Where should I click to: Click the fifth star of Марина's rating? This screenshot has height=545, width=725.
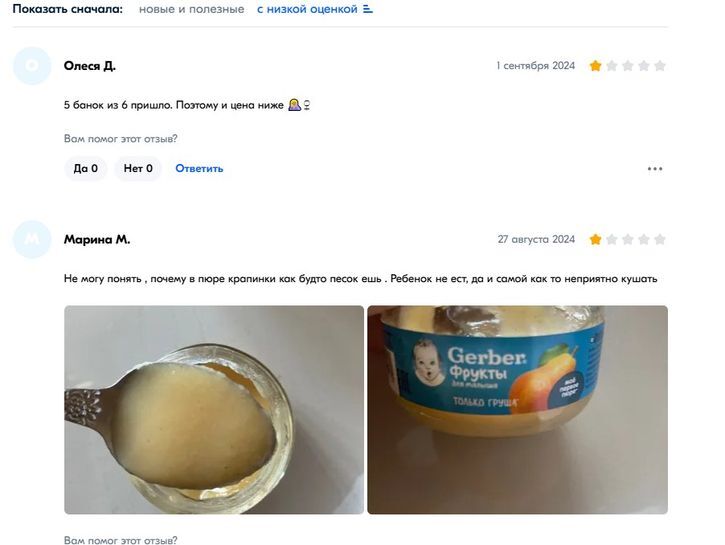660,239
